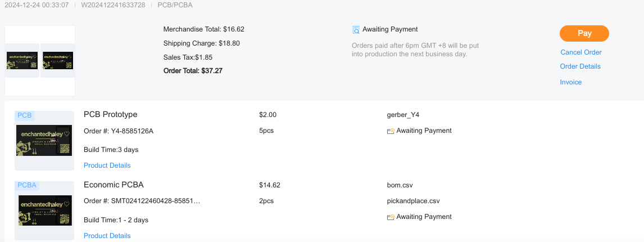
Task: Click the Cancel Order link
Action: (580, 52)
